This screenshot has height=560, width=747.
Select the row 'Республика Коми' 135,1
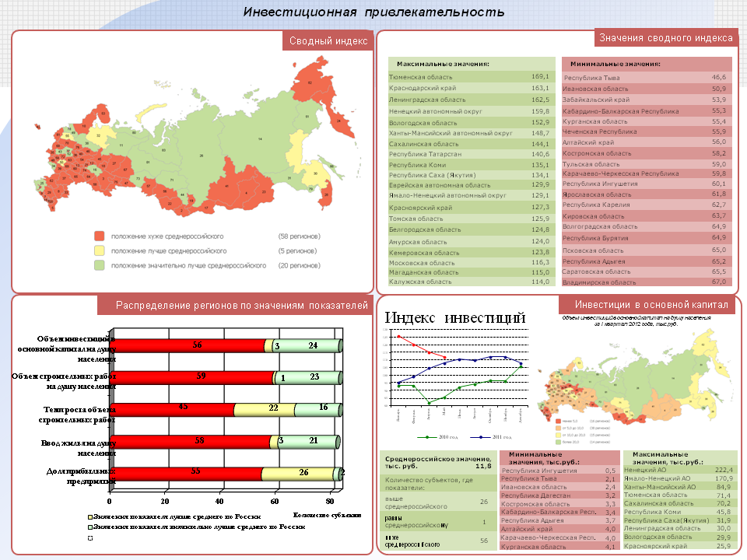click(x=472, y=165)
